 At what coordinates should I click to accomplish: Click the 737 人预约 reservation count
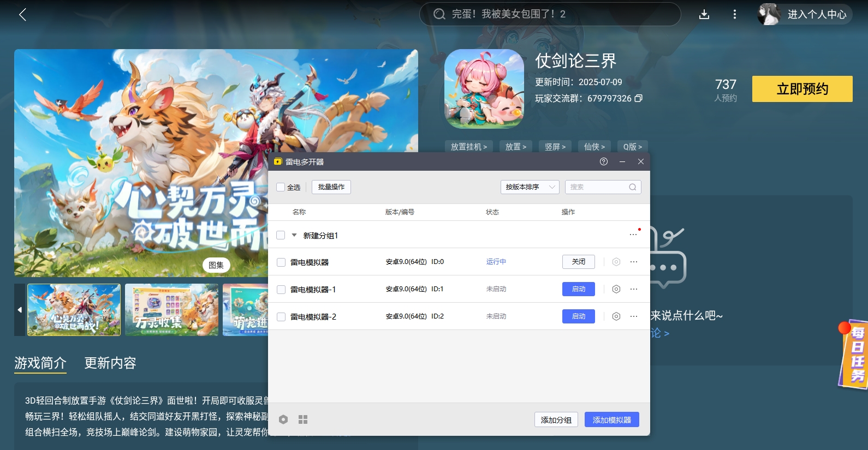click(726, 90)
